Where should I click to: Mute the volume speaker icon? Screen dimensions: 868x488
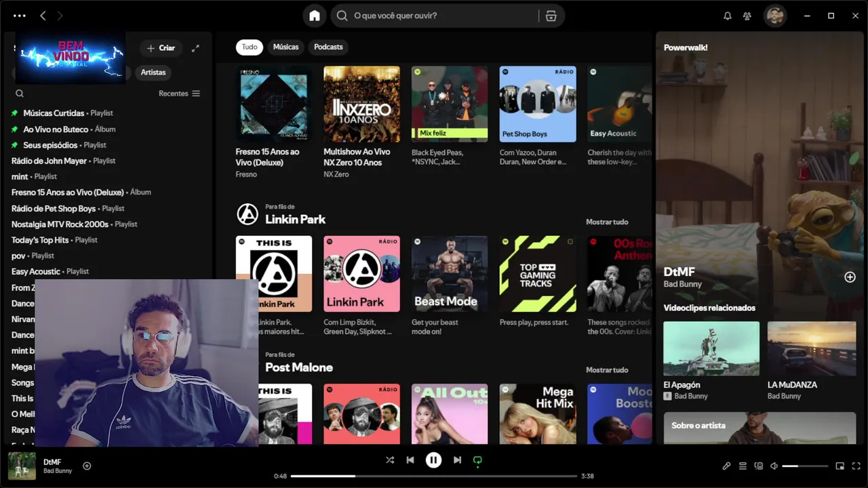(x=774, y=466)
